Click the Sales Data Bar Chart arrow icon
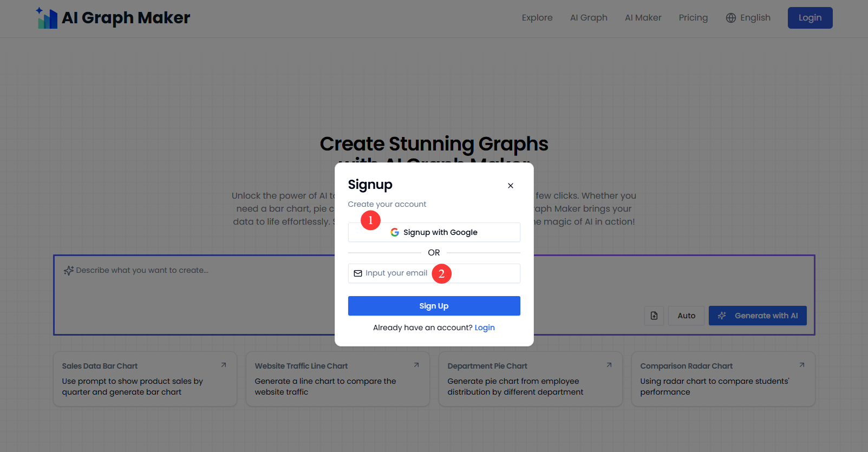Viewport: 868px width, 452px height. tap(224, 365)
